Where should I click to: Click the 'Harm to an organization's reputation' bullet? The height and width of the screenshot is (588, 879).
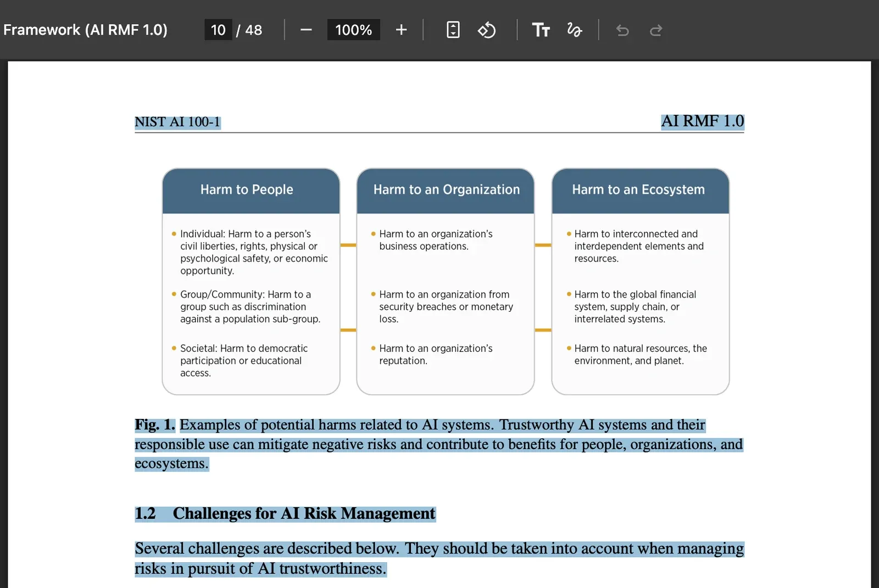point(432,354)
